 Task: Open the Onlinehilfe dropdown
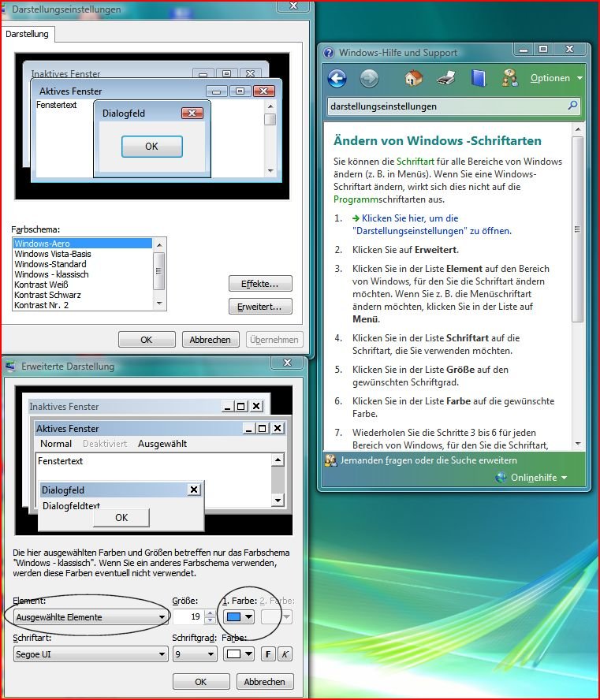coord(531,477)
